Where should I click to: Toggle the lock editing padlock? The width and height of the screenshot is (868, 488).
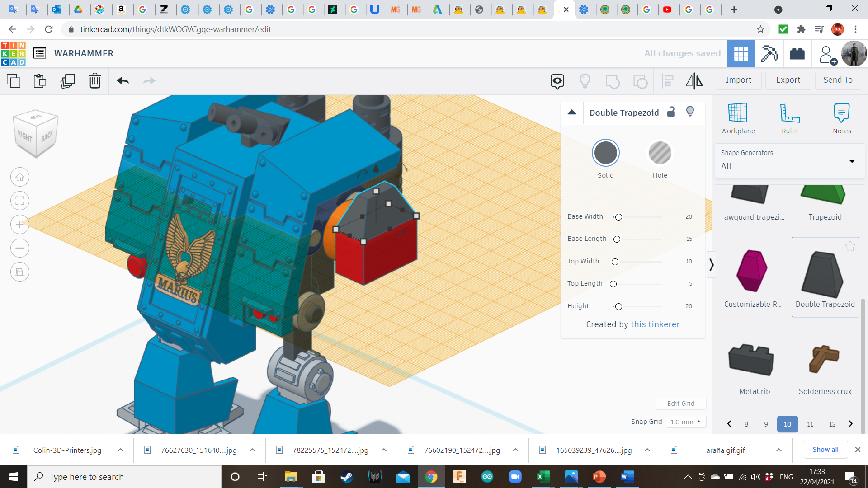[671, 112]
